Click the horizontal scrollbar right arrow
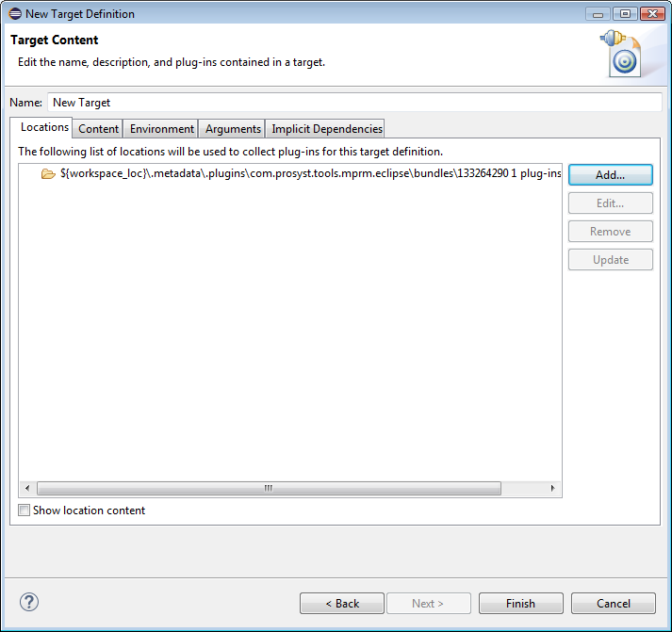This screenshot has height=632, width=672. coord(552,489)
